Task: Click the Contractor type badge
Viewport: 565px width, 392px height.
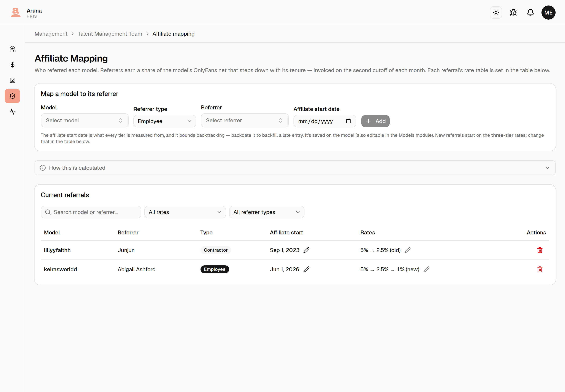Action: point(215,250)
